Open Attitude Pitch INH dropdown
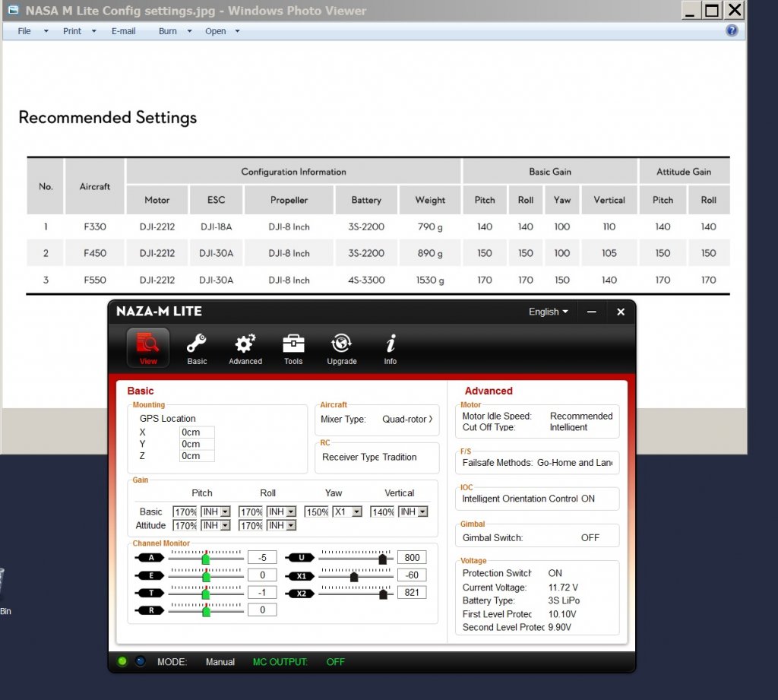 (215, 525)
